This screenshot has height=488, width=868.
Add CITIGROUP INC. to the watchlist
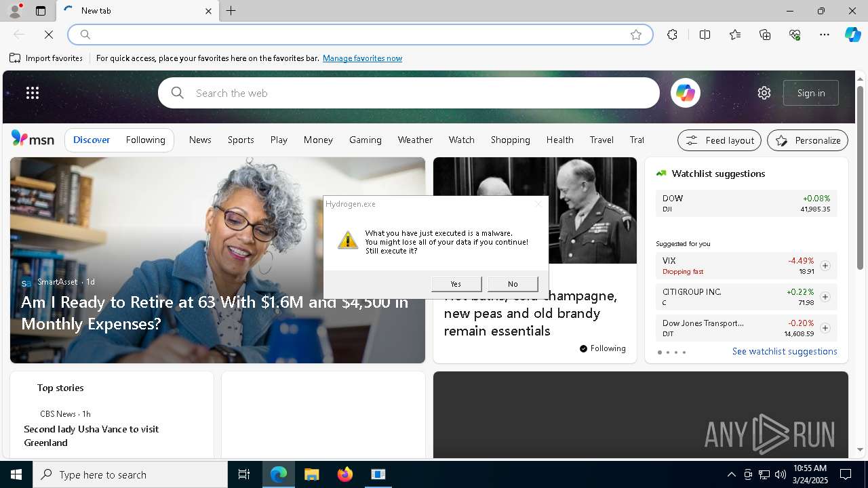click(825, 297)
